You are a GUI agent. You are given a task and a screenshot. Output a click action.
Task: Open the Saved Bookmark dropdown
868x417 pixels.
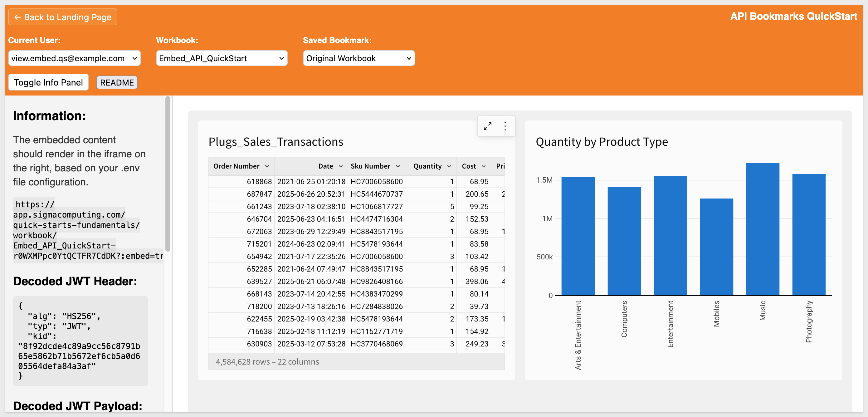pyautogui.click(x=358, y=58)
